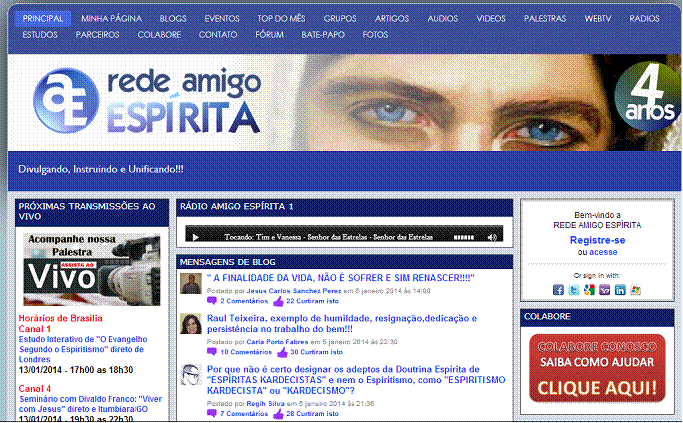683x423 pixels.
Task: Click the comment icon beside 10 Comentários
Action: tap(212, 352)
